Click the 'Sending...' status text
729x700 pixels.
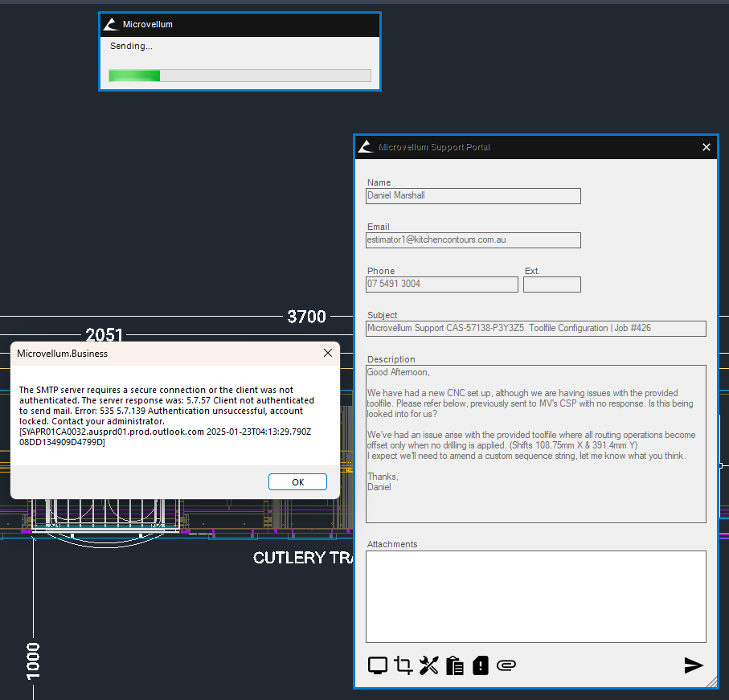pos(131,46)
